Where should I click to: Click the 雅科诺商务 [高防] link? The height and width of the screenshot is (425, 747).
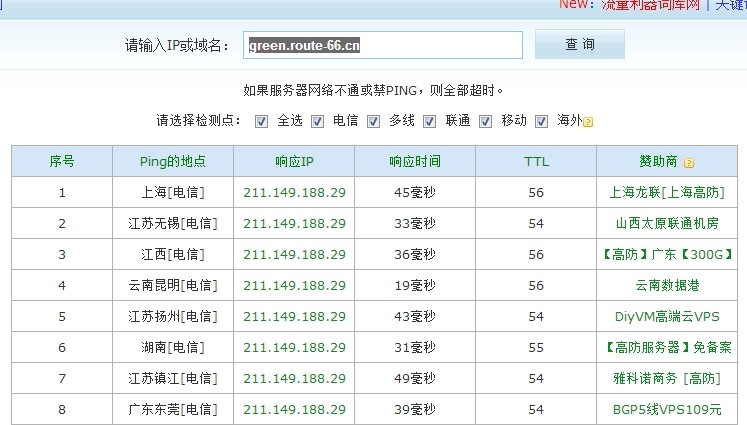point(666,378)
